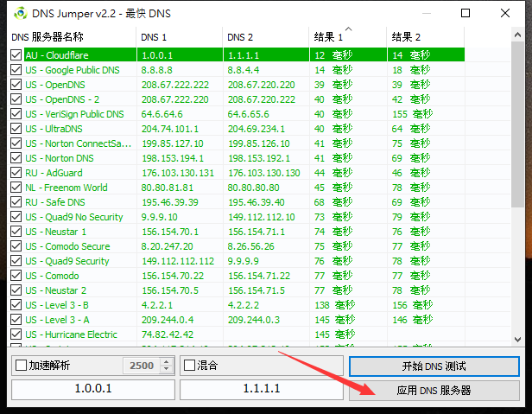This screenshot has height=414, width=532.
Task: Maximize the DNS Jumper window
Action: (x=465, y=13)
